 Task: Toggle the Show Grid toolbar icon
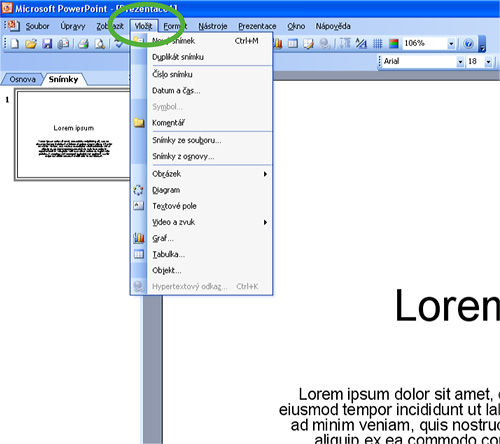(377, 44)
